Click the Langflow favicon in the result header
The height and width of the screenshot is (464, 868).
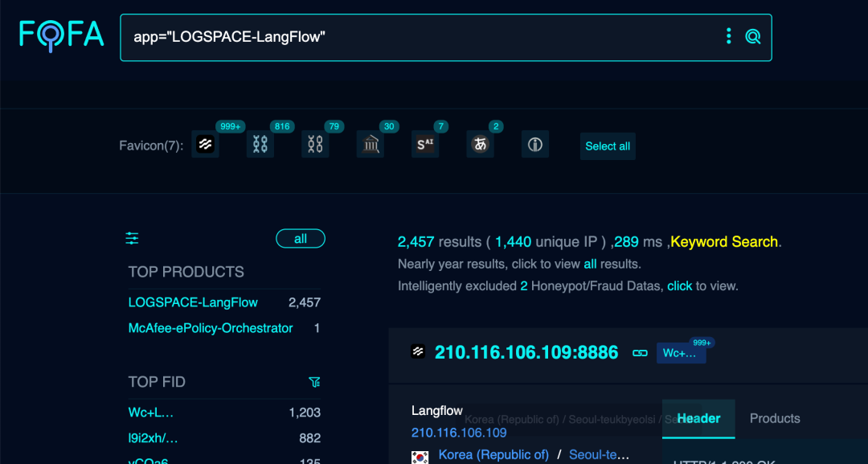pos(418,351)
